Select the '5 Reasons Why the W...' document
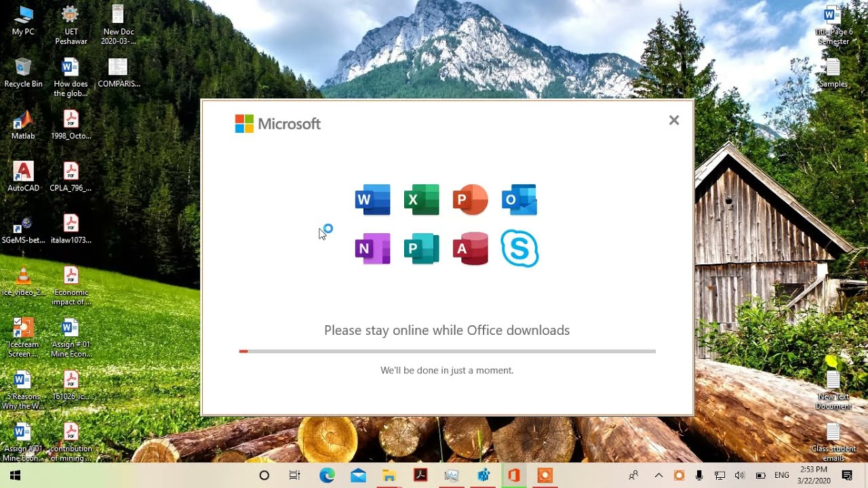This screenshot has height=488, width=868. point(23,390)
